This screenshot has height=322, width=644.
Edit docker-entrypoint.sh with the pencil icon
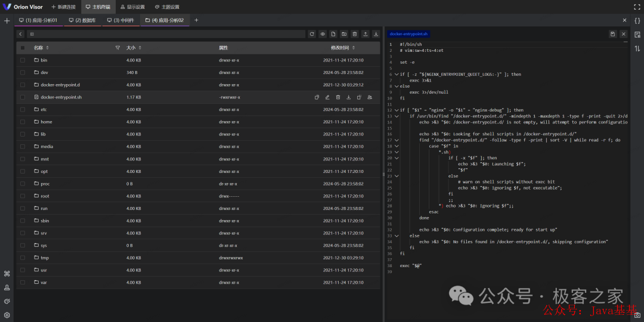[327, 97]
